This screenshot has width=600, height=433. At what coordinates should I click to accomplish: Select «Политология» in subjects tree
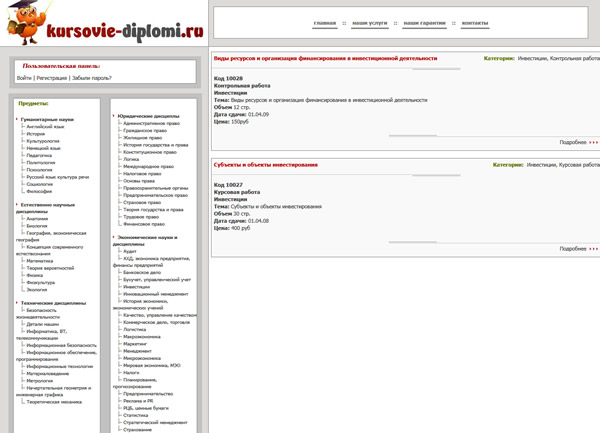41,163
